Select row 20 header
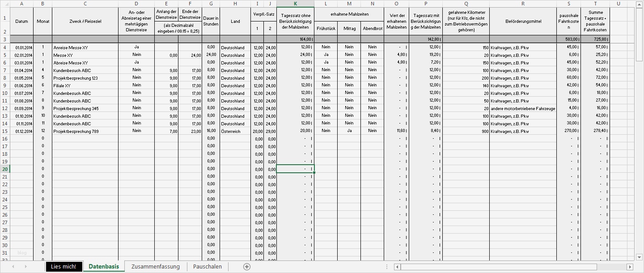The height and width of the screenshot is (273, 644). point(4,169)
